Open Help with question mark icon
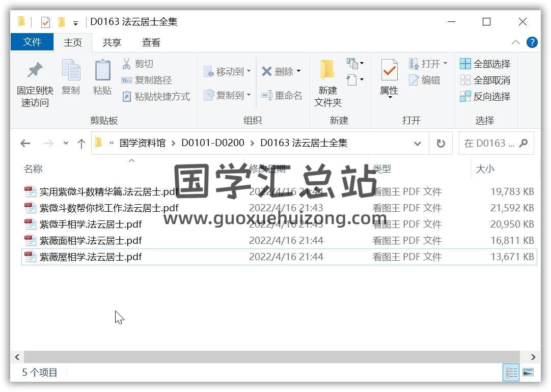551x392 pixels. [532, 42]
